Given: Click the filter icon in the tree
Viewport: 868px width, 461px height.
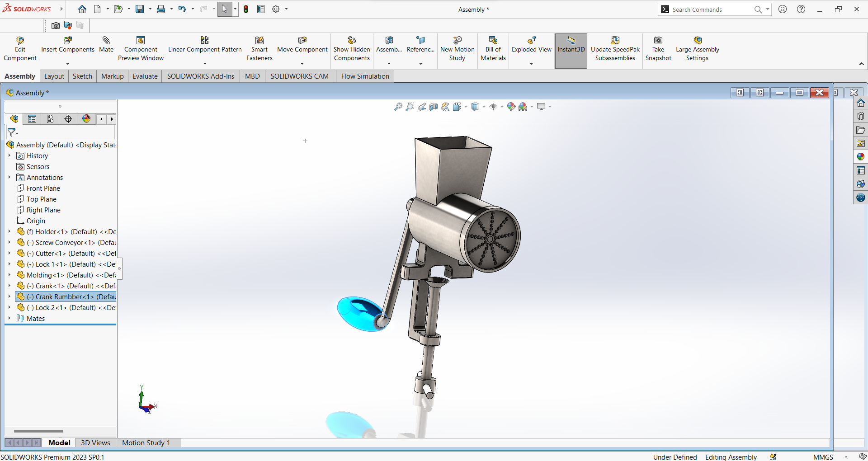Looking at the screenshot, I should [x=12, y=132].
